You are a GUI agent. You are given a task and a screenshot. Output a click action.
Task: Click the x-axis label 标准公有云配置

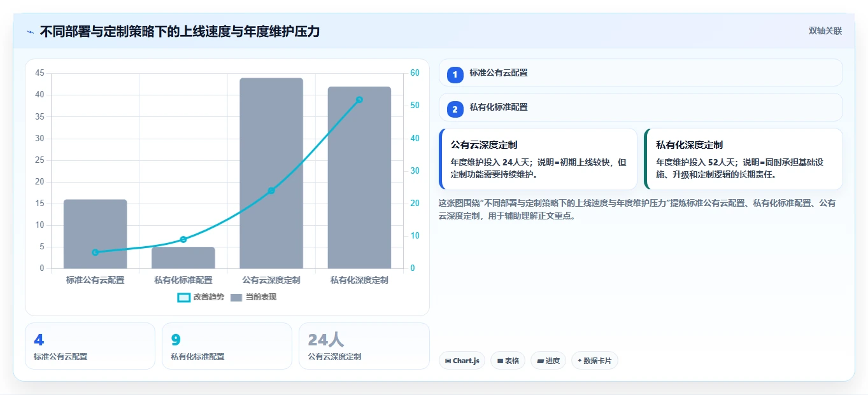point(96,280)
